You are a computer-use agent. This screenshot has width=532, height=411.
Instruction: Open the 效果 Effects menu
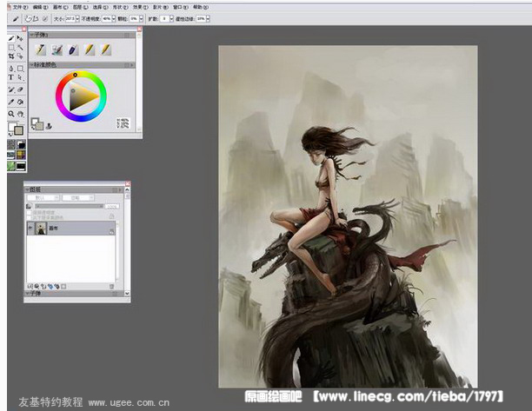(141, 7)
